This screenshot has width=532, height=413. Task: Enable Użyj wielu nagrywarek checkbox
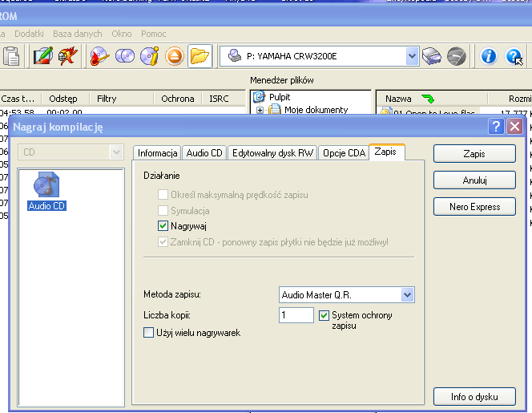[148, 332]
